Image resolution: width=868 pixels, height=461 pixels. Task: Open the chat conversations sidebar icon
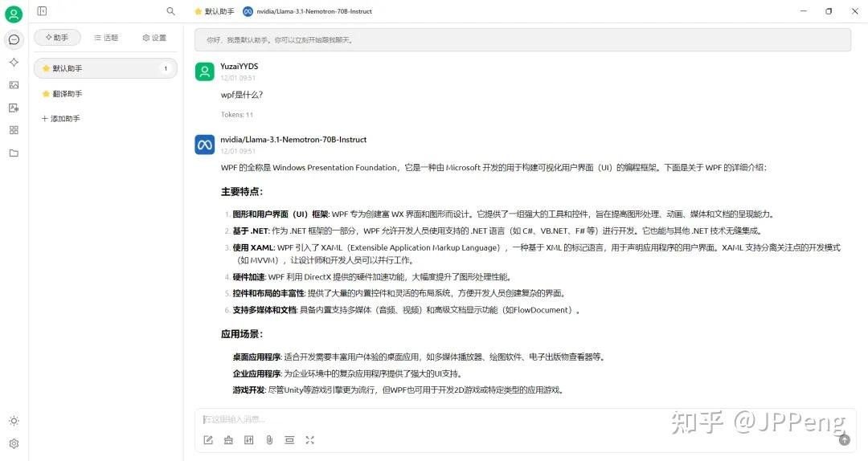(14, 40)
